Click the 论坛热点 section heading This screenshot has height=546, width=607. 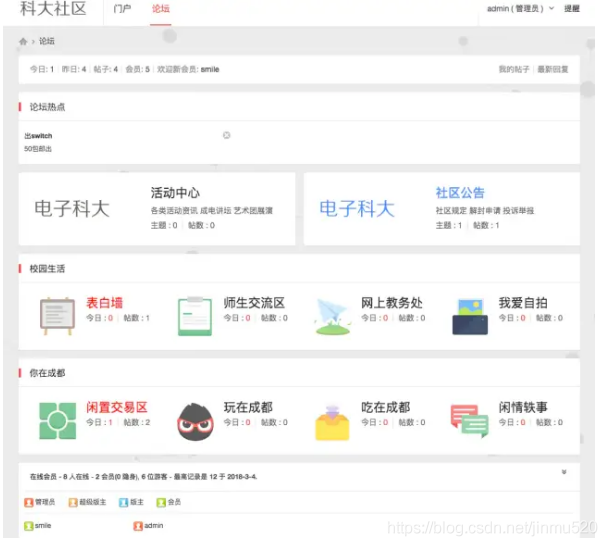[47, 107]
